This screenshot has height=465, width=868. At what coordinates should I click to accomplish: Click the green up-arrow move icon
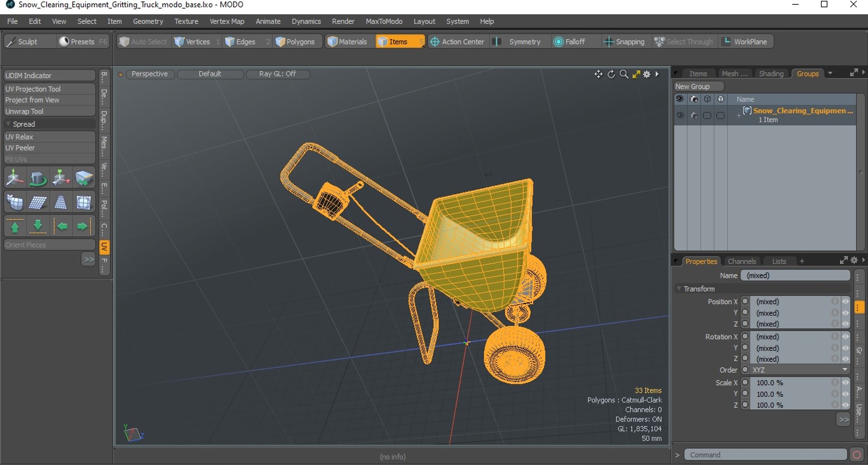pos(15,226)
